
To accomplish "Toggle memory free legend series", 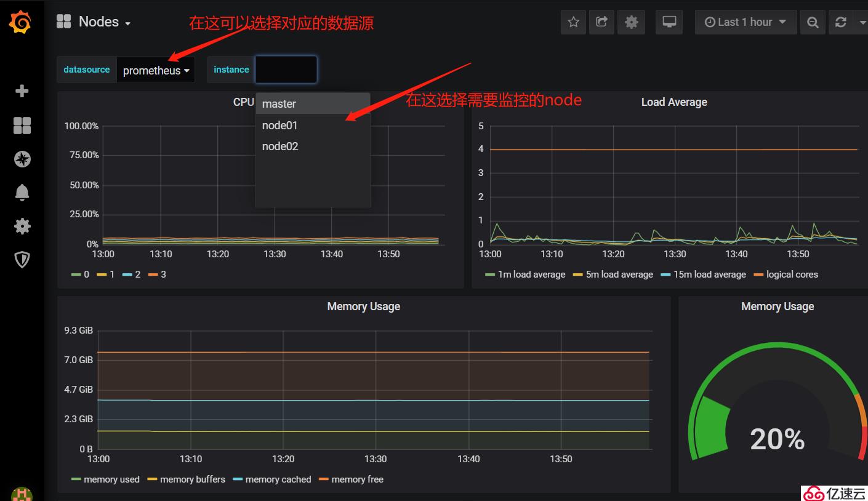I will (x=351, y=479).
